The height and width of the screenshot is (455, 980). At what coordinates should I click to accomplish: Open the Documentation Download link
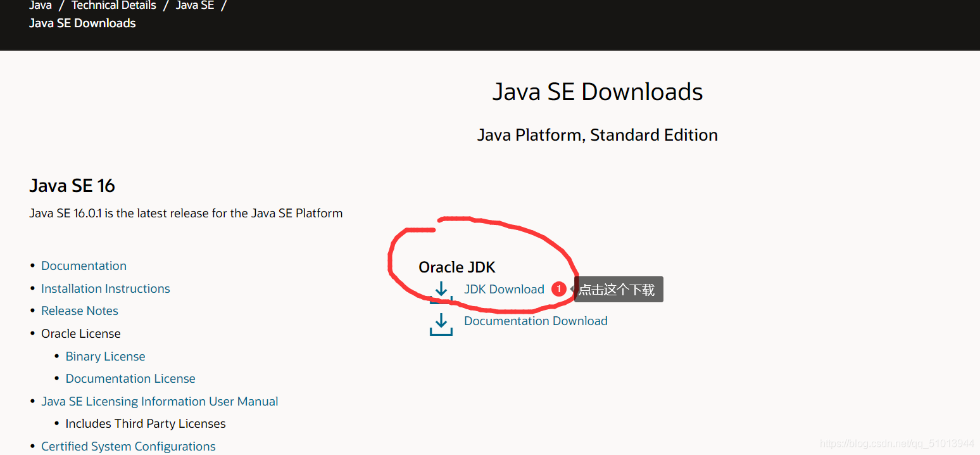pyautogui.click(x=536, y=321)
